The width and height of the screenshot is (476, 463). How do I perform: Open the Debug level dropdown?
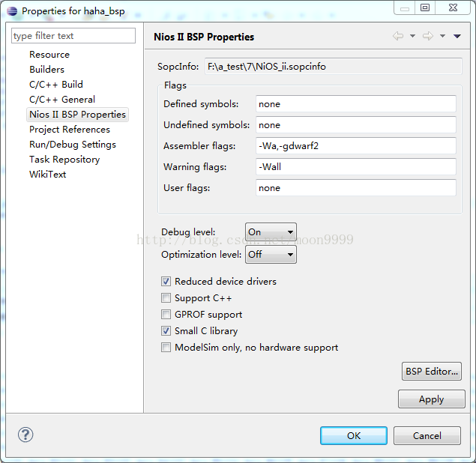tap(271, 232)
